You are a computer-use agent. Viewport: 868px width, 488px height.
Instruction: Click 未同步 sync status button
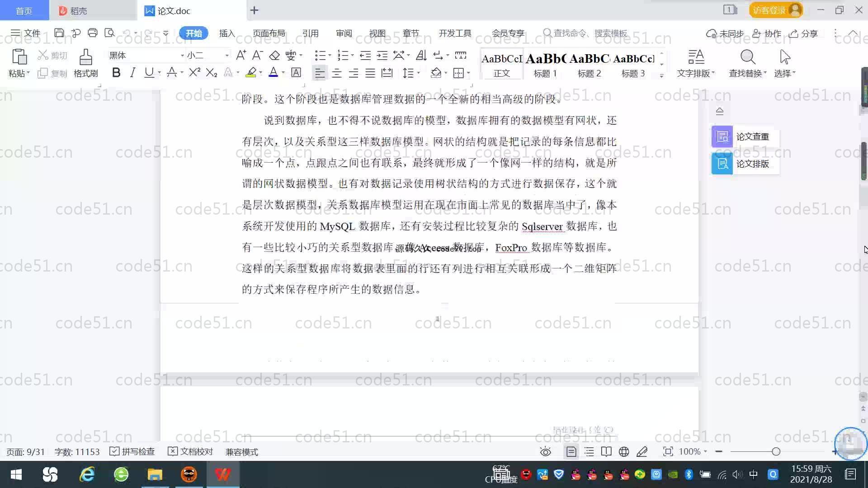tap(725, 33)
